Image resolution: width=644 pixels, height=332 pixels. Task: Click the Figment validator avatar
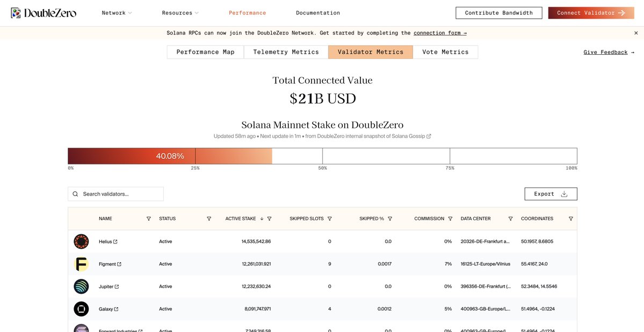tap(81, 264)
